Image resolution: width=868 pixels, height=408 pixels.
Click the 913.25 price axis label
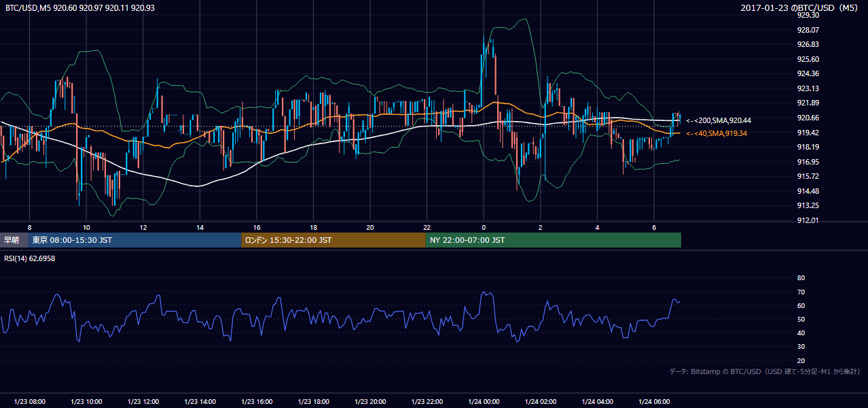[808, 205]
